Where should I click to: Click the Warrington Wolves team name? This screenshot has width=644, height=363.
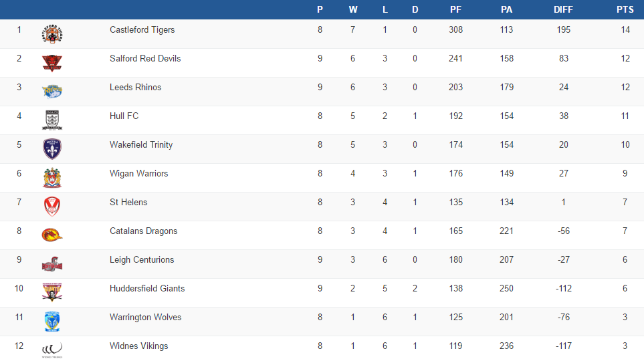tap(146, 318)
